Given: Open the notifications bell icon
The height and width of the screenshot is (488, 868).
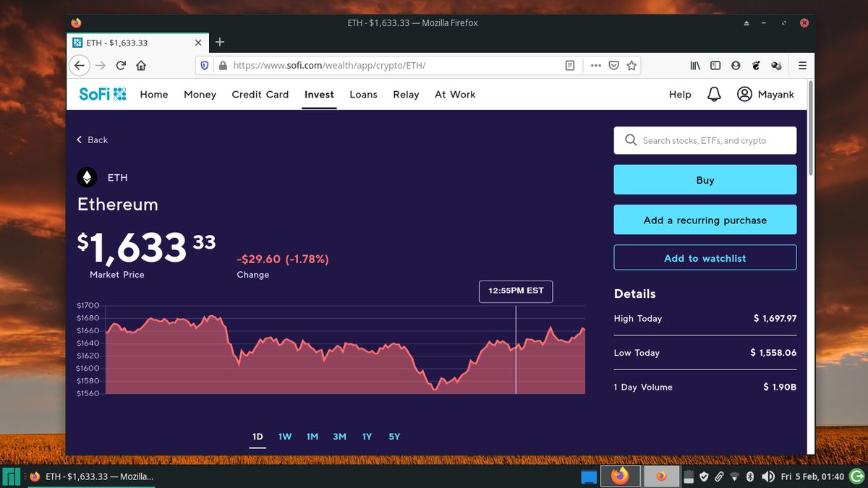Looking at the screenshot, I should [714, 94].
